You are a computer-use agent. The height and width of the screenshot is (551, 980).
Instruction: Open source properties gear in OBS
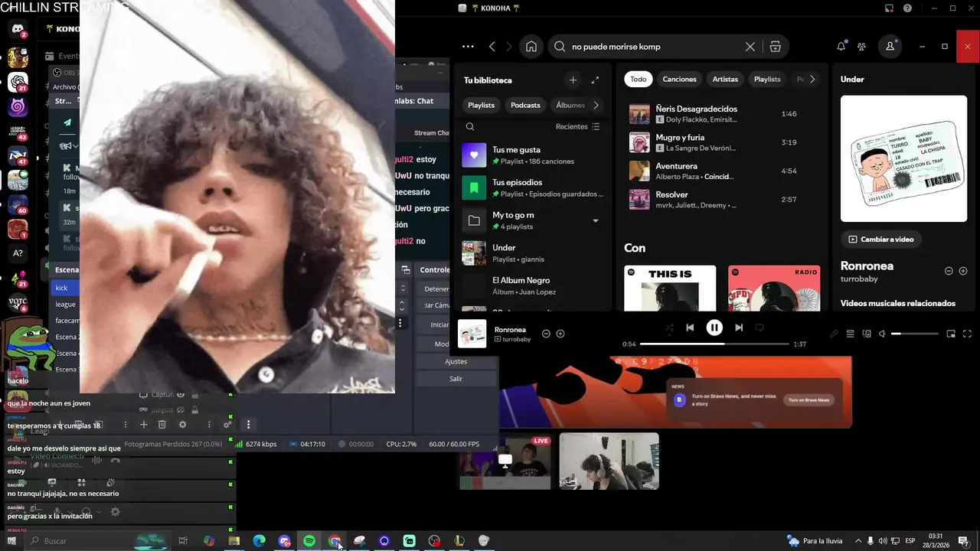pos(182,424)
